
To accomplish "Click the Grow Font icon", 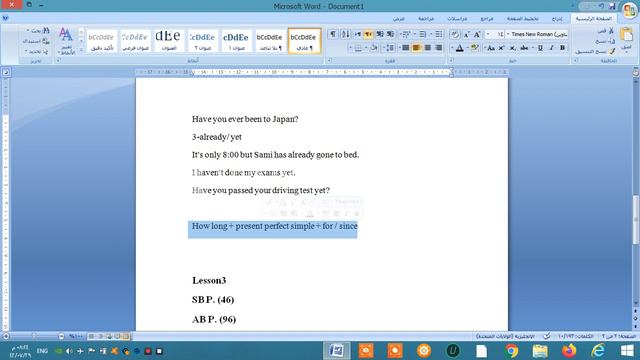I will tap(477, 34).
